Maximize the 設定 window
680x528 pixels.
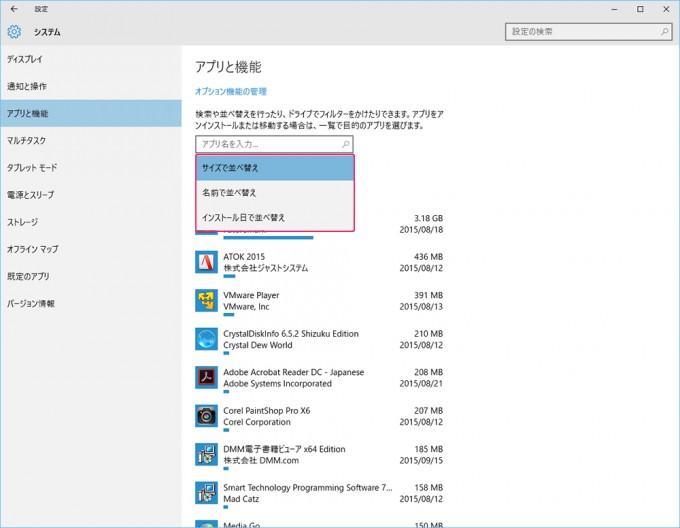click(640, 9)
